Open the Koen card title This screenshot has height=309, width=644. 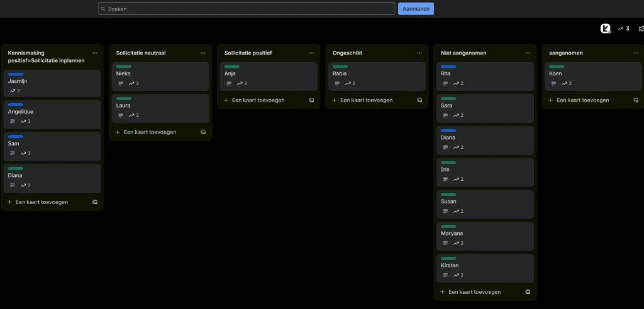pos(555,73)
